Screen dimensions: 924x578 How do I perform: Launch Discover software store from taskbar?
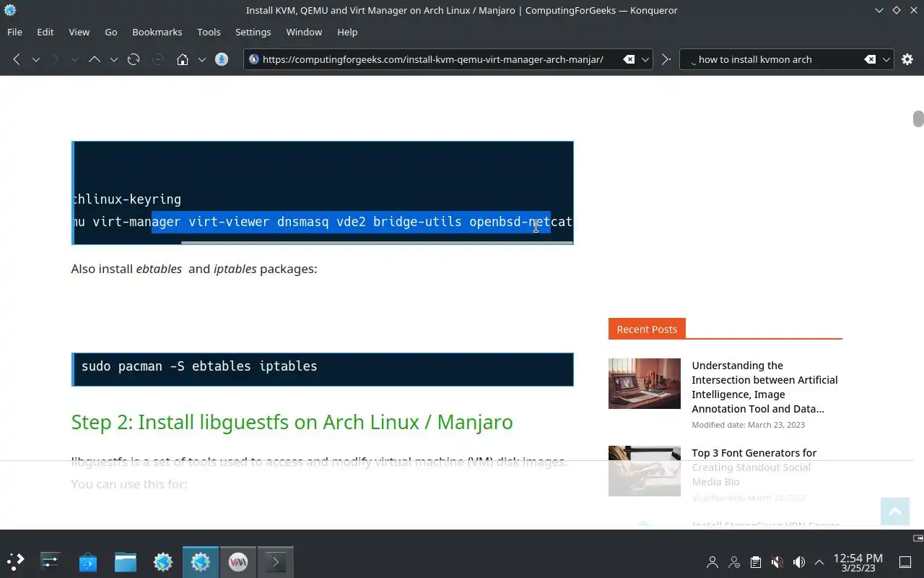pyautogui.click(x=88, y=561)
